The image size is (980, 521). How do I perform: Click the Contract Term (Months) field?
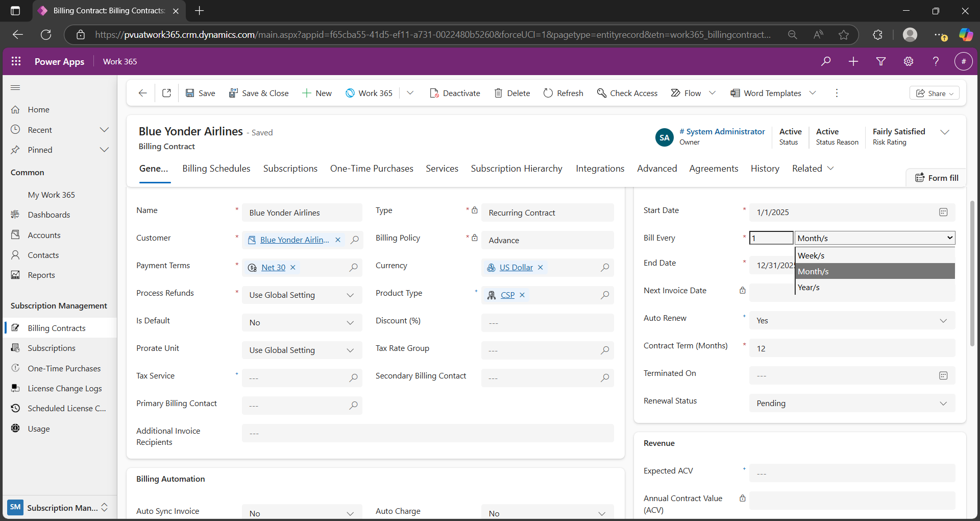pyautogui.click(x=851, y=348)
